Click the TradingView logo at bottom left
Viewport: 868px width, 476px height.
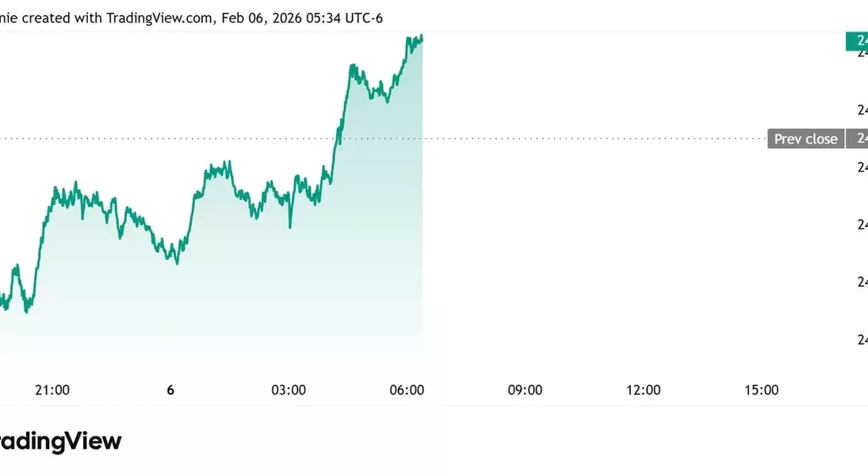point(60,441)
